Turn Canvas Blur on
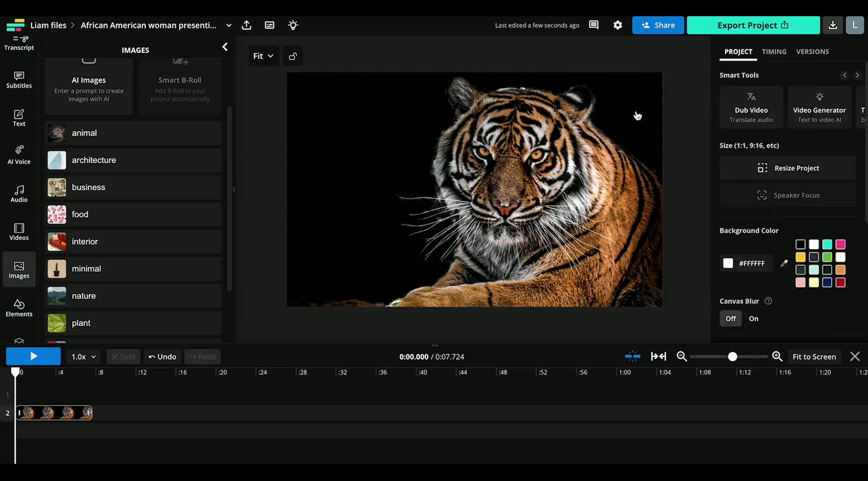The width and height of the screenshot is (868, 481). tap(753, 318)
